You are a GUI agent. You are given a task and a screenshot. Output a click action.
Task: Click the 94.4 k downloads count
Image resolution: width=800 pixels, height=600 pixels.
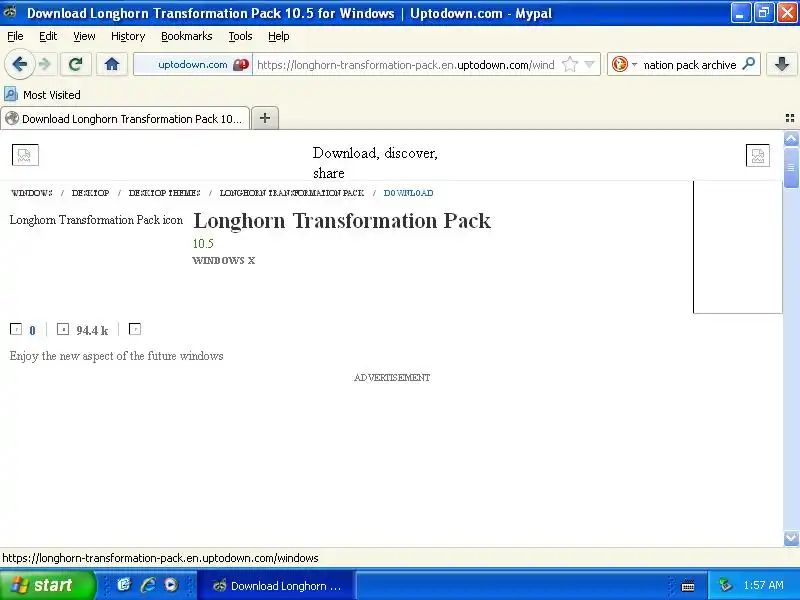coord(92,331)
